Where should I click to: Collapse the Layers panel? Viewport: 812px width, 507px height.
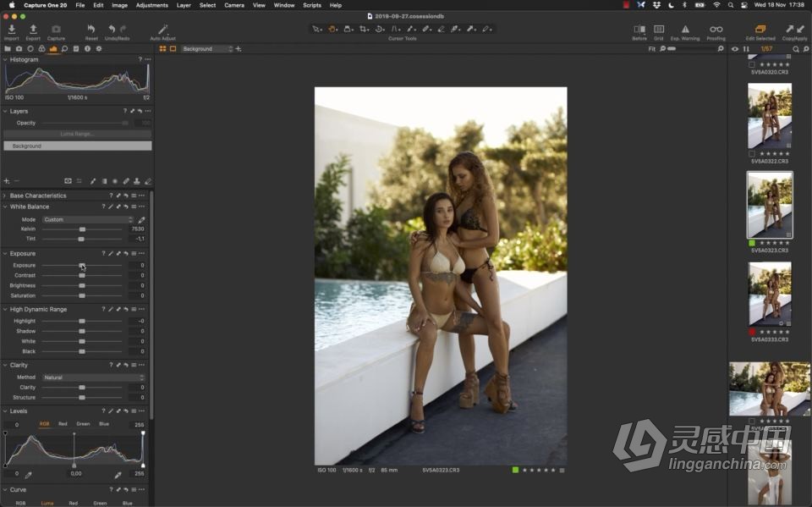pos(5,111)
